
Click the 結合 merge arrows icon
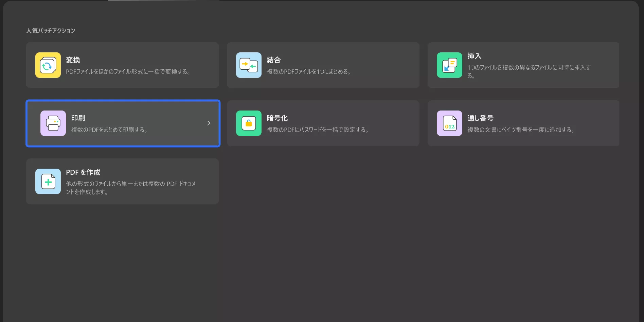coord(248,65)
